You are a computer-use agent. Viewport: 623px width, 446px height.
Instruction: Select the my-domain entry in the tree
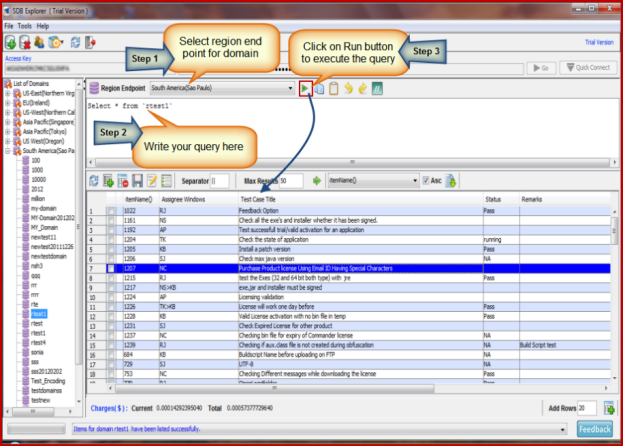tap(43, 209)
